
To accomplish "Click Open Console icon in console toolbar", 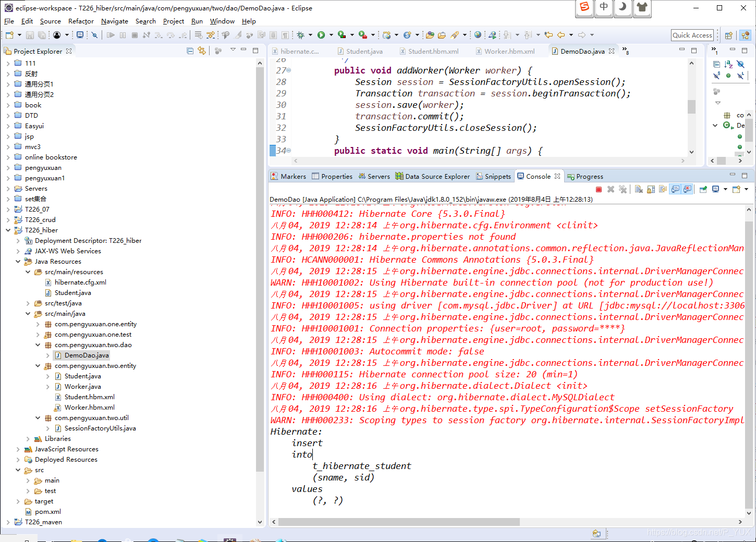I will (736, 189).
